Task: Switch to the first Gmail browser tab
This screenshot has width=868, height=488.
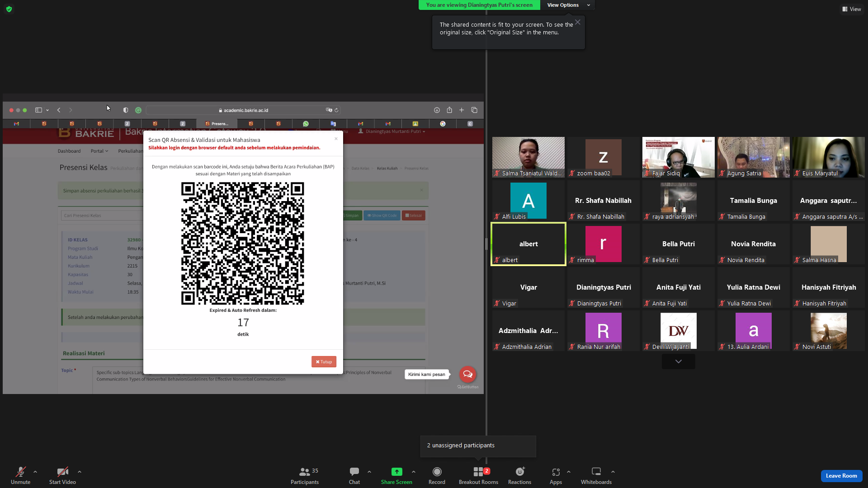Action: click(x=16, y=124)
